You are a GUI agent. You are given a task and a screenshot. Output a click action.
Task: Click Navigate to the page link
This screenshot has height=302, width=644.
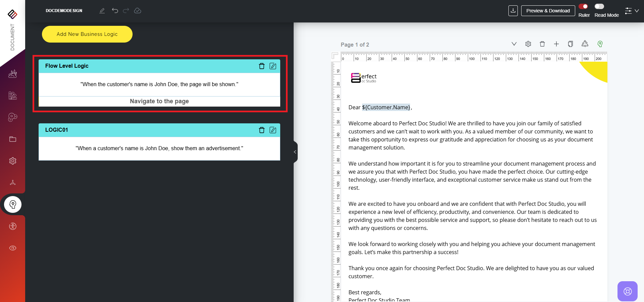[159, 101]
